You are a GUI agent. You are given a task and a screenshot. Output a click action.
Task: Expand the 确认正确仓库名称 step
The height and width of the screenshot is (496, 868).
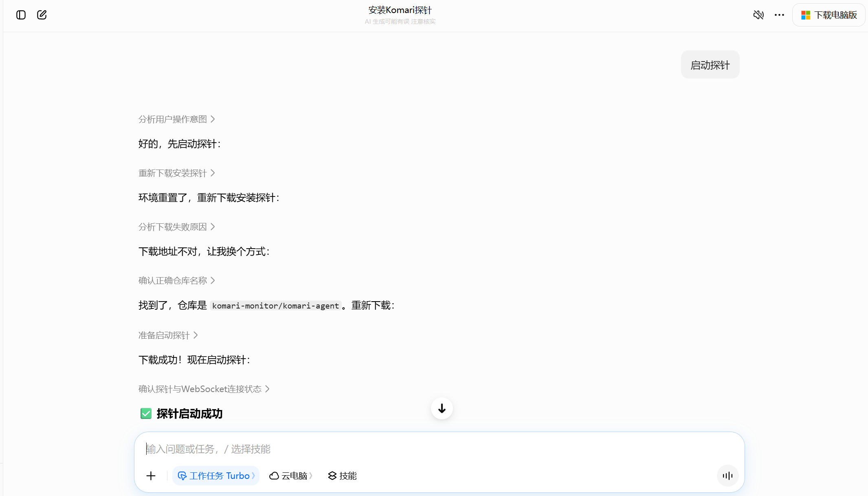[x=177, y=280]
